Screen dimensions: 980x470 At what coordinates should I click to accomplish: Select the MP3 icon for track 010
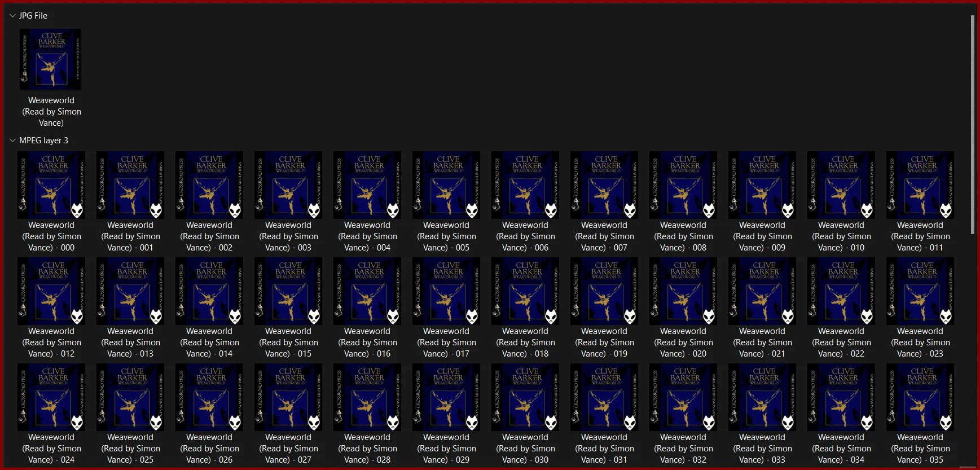(x=841, y=185)
